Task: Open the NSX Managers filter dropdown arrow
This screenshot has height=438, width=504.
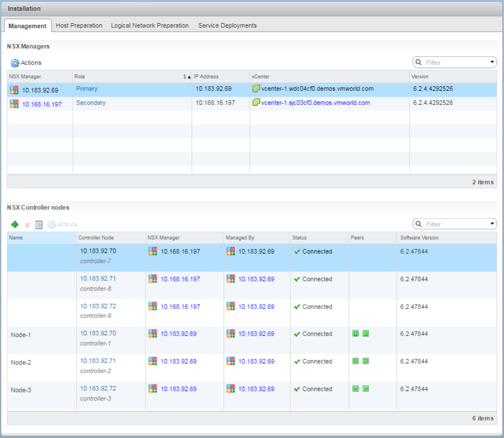Action: click(x=493, y=62)
